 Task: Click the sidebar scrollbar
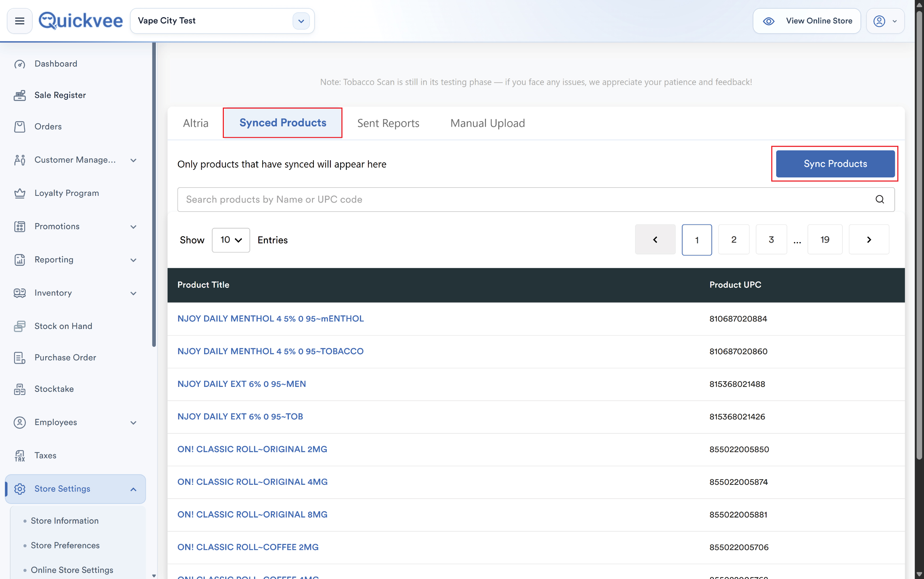(154, 195)
